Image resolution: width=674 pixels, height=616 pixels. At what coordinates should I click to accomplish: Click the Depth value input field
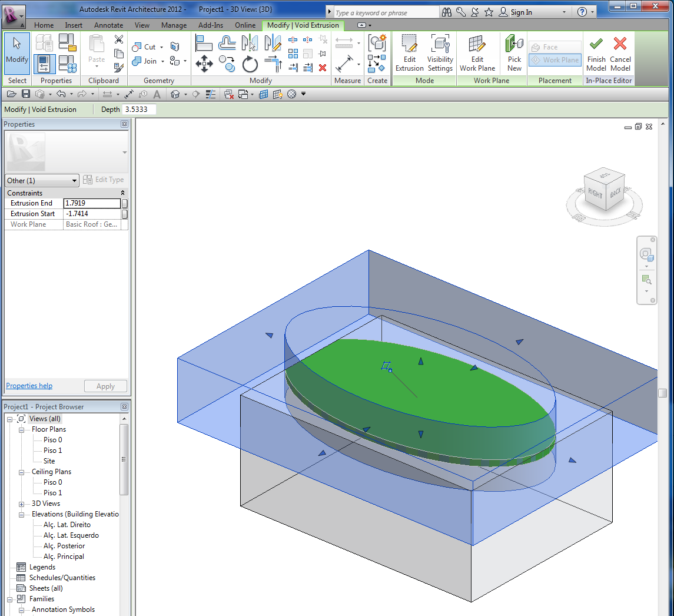pyautogui.click(x=140, y=110)
